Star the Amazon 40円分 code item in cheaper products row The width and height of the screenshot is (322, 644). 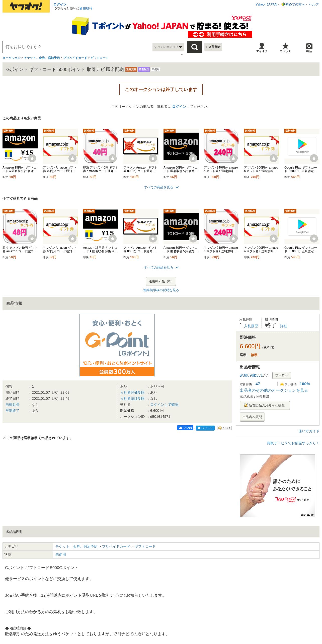pyautogui.click(x=72, y=158)
